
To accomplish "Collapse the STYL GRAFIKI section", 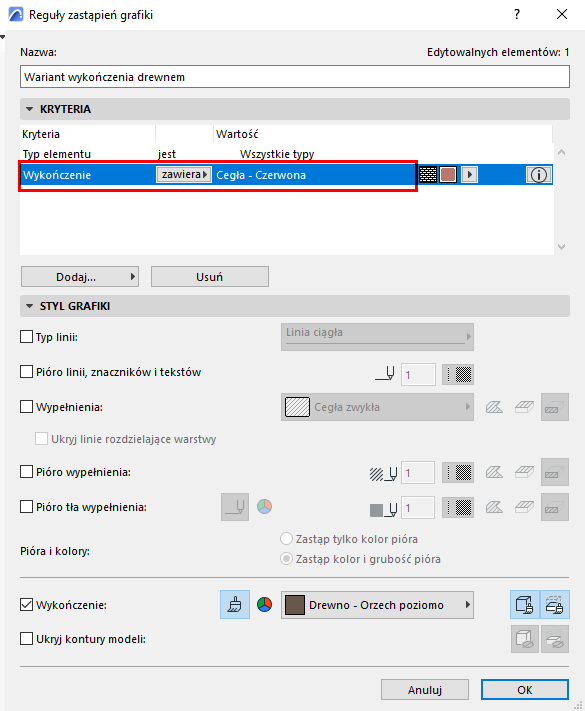I will point(30,306).
